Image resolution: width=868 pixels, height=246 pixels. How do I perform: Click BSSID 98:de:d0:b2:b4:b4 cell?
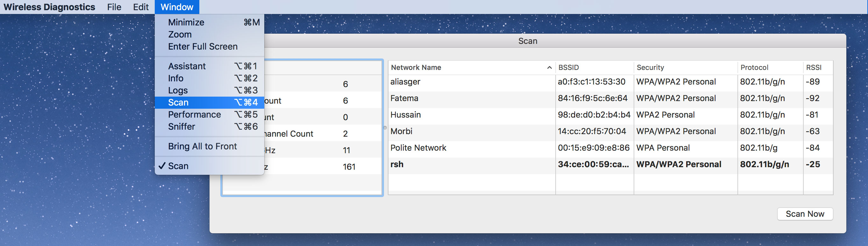[594, 115]
